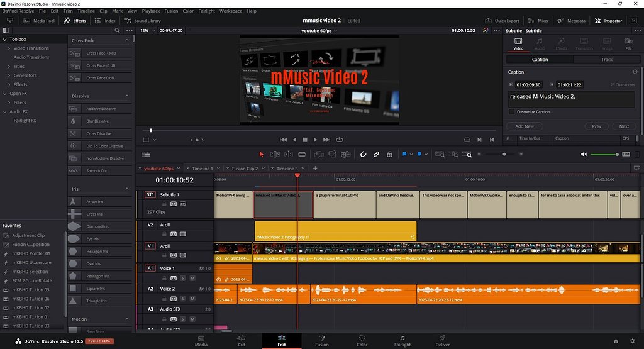Solo the Voice 2 track
Image resolution: width=644 pixels, height=349 pixels.
183,299
